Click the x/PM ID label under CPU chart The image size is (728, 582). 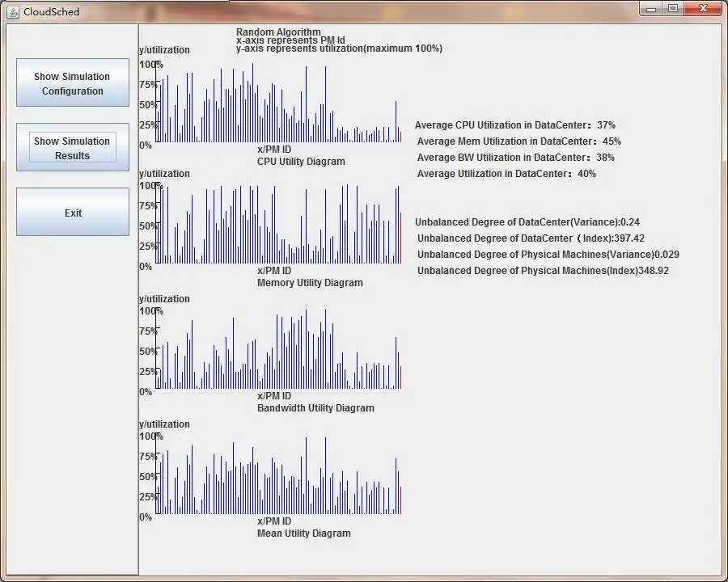pos(274,150)
